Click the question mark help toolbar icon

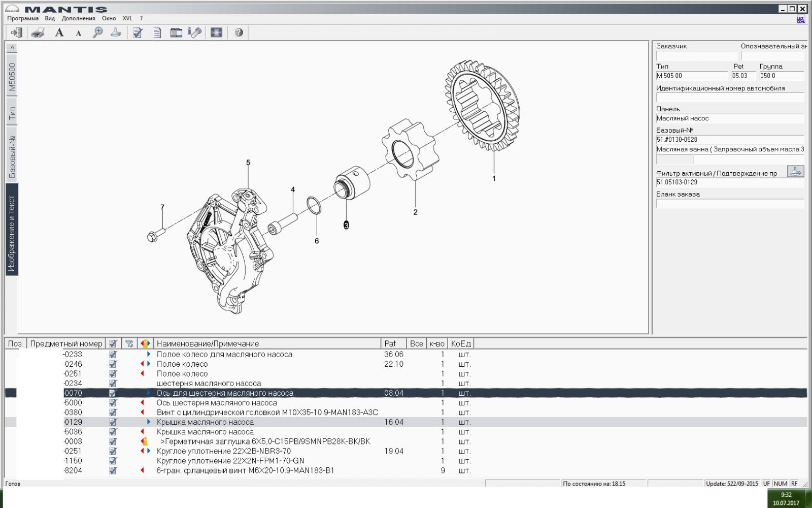[x=239, y=33]
